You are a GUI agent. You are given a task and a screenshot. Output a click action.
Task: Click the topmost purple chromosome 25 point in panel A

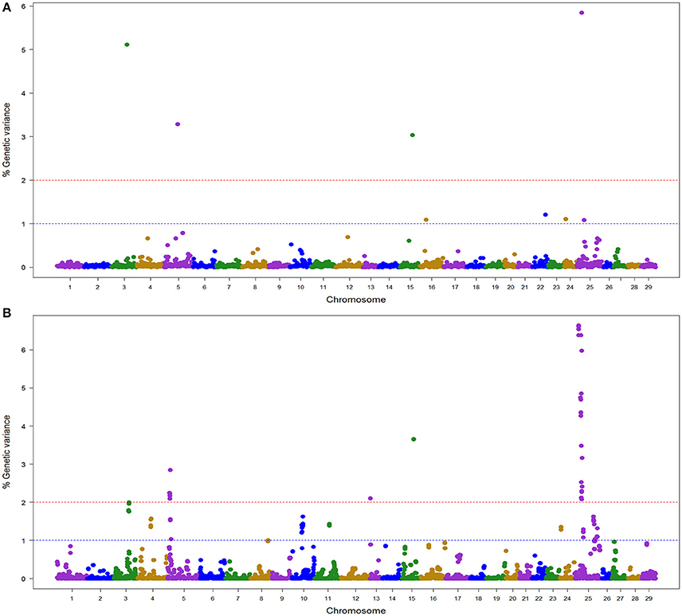click(582, 13)
